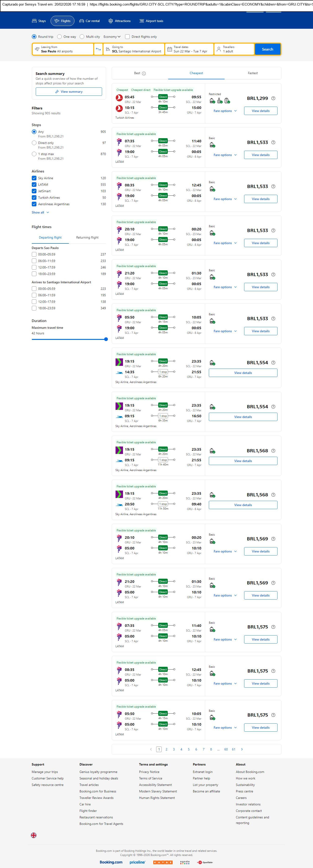Click the help icon next to BRL1,299 price

(x=273, y=98)
